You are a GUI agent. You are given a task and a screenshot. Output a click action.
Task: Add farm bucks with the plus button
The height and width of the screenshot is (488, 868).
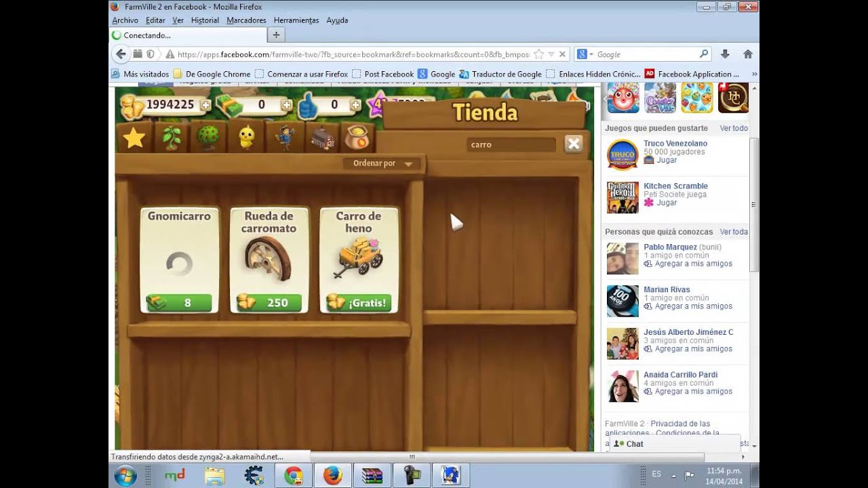[286, 105]
